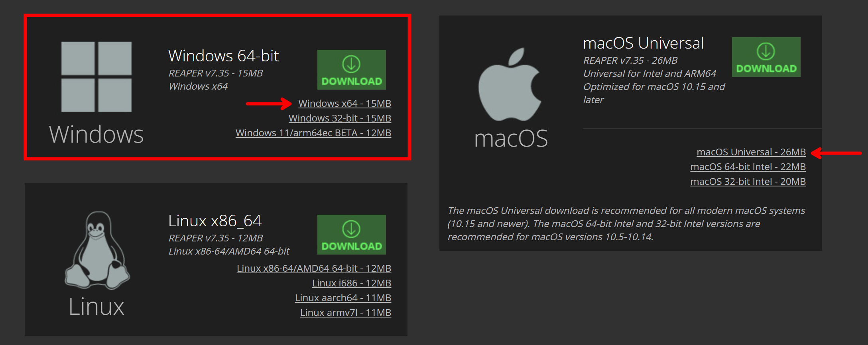Click the large "macOS" label under Apple logo
868x345 pixels.
pyautogui.click(x=511, y=139)
